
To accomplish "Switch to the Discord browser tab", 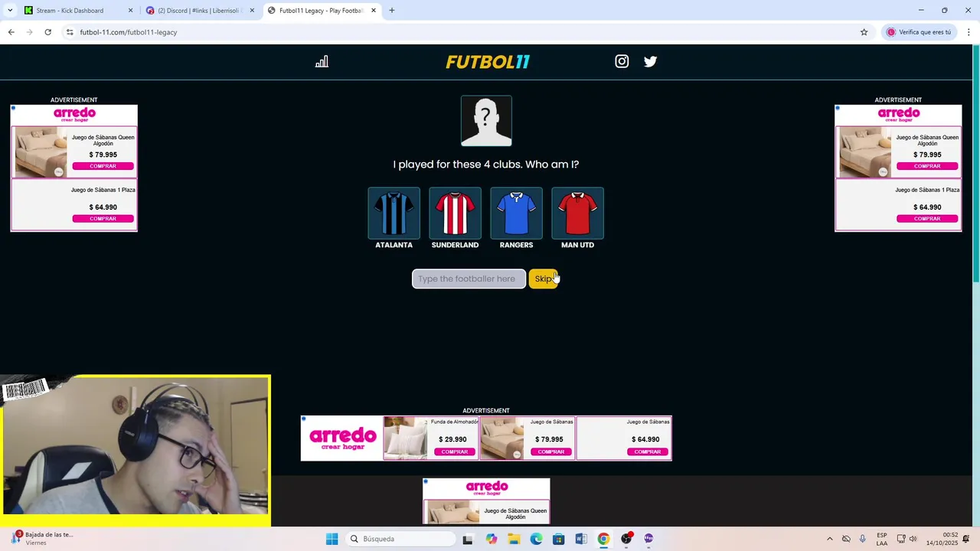I will [x=199, y=11].
